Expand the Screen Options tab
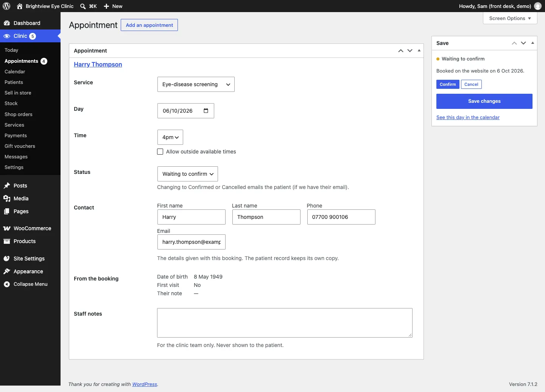 pos(510,18)
